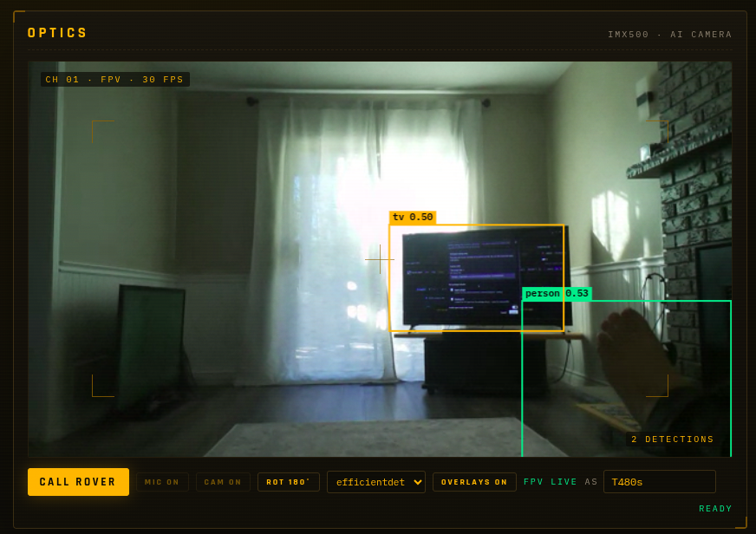This screenshot has width=756, height=534.
Task: Open the efficientdet model dropdown
Action: point(376,482)
